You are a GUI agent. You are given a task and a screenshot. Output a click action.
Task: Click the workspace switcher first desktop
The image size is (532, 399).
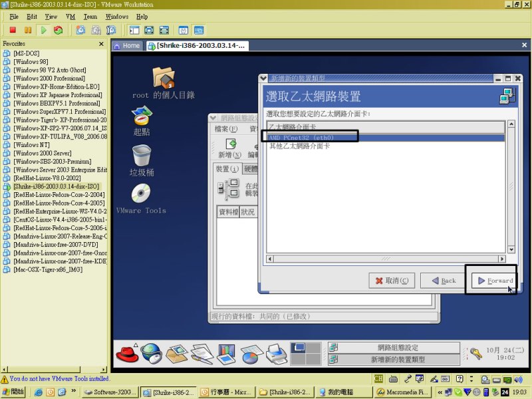click(x=298, y=348)
